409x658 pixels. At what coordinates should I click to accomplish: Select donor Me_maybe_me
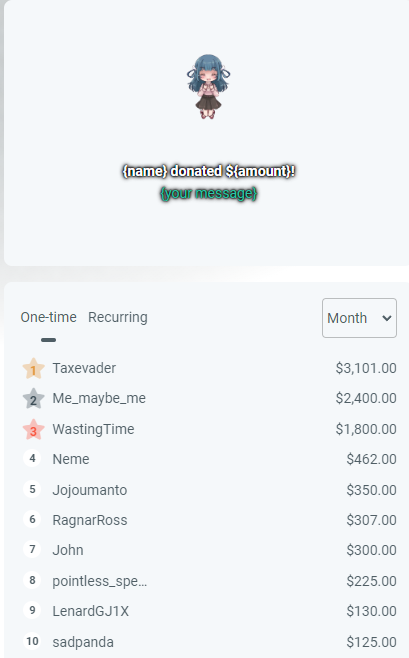[x=99, y=398]
